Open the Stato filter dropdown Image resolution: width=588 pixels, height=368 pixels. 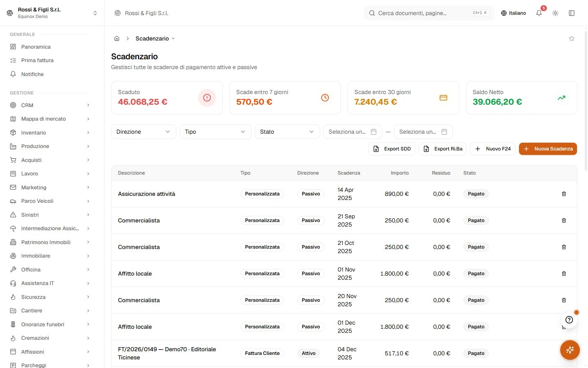coord(287,132)
